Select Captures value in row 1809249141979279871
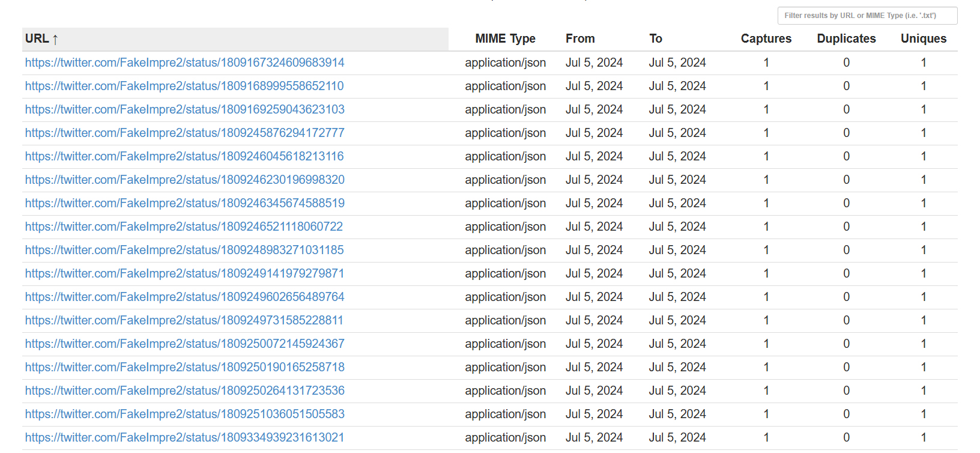 766,273
